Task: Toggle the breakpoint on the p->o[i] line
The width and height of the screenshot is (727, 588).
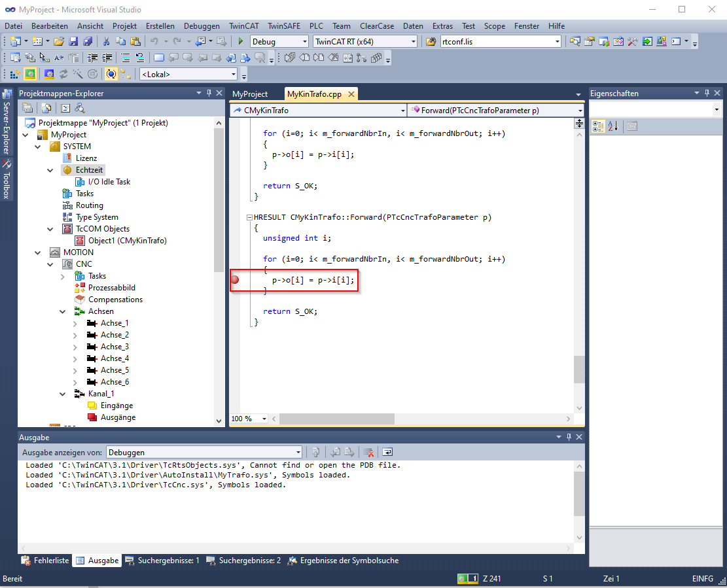Action: tap(235, 280)
